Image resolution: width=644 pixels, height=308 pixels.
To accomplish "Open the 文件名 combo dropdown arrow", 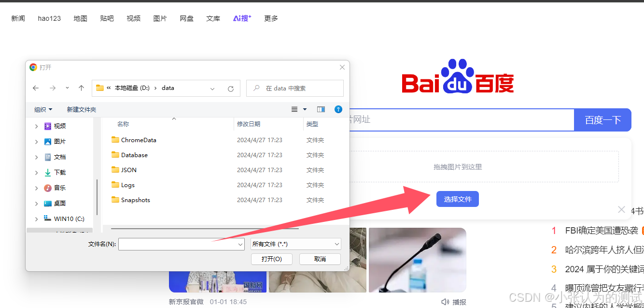I will (x=240, y=245).
